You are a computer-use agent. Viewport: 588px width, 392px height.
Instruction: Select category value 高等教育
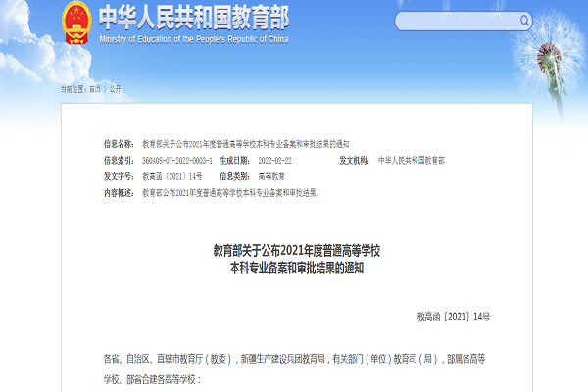[x=271, y=176]
